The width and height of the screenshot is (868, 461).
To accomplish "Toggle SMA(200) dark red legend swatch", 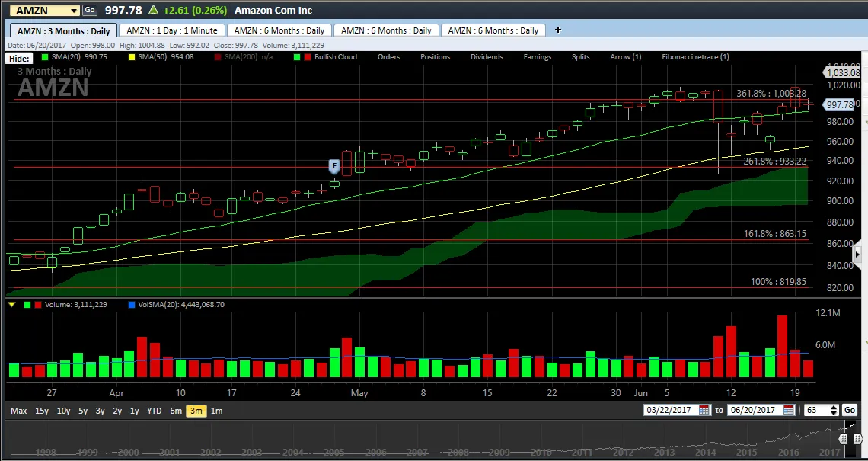I will click(218, 57).
